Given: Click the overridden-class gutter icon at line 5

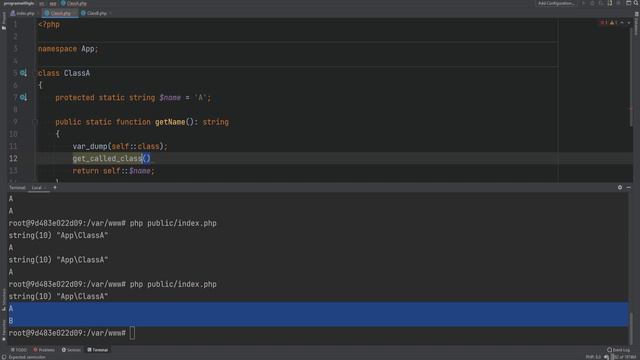Looking at the screenshot, I should tap(23, 73).
